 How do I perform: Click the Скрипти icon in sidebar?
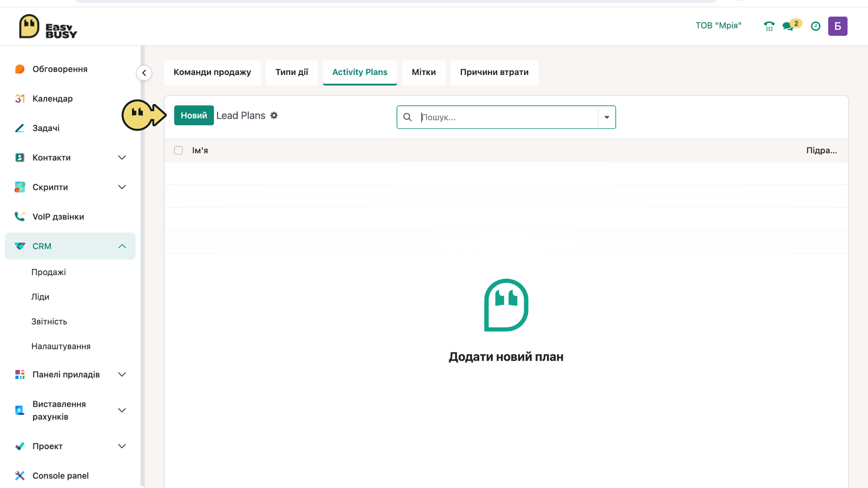coord(20,187)
